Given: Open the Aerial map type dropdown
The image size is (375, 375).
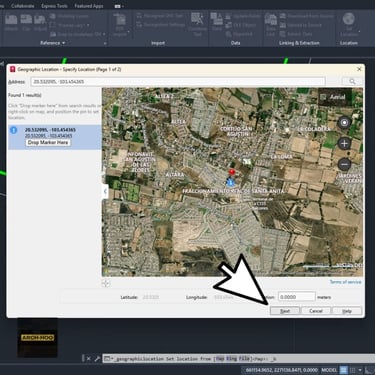Looking at the screenshot, I should [x=335, y=97].
